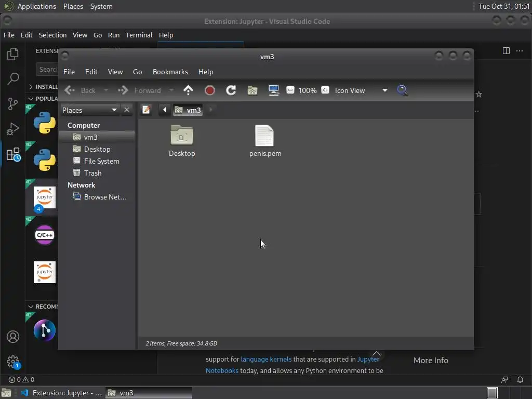Click C/C++ extension icon in VS Code

tap(45, 235)
